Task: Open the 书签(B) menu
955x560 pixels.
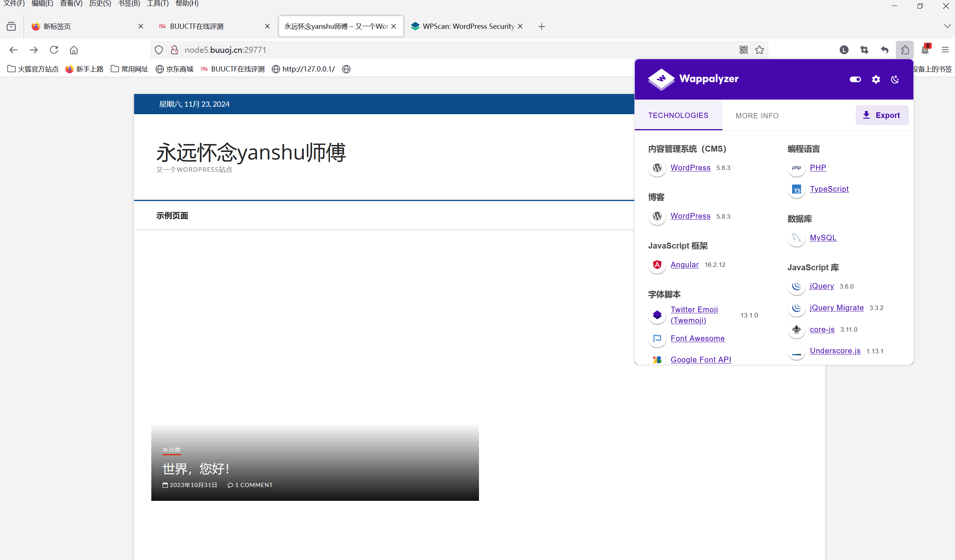Action: tap(128, 4)
